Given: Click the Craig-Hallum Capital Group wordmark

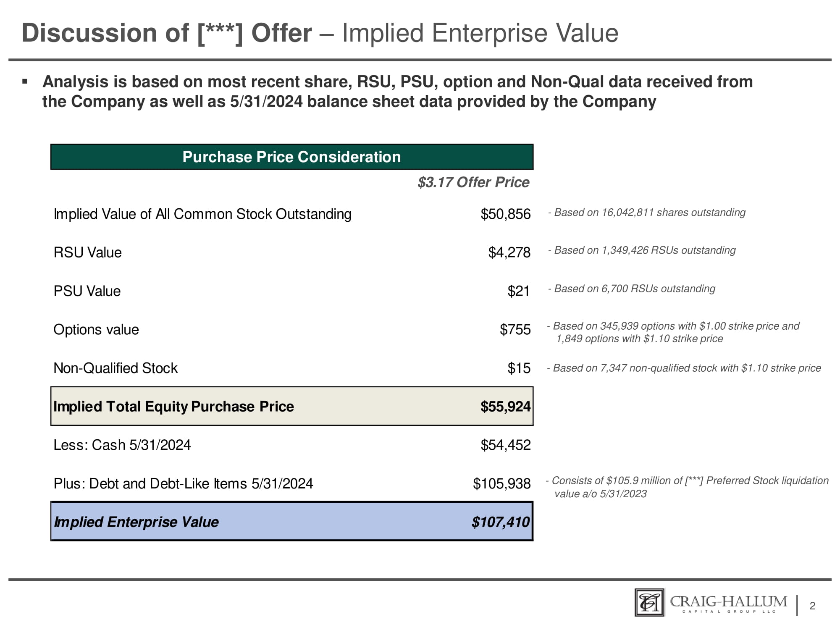Looking at the screenshot, I should coord(729,604).
